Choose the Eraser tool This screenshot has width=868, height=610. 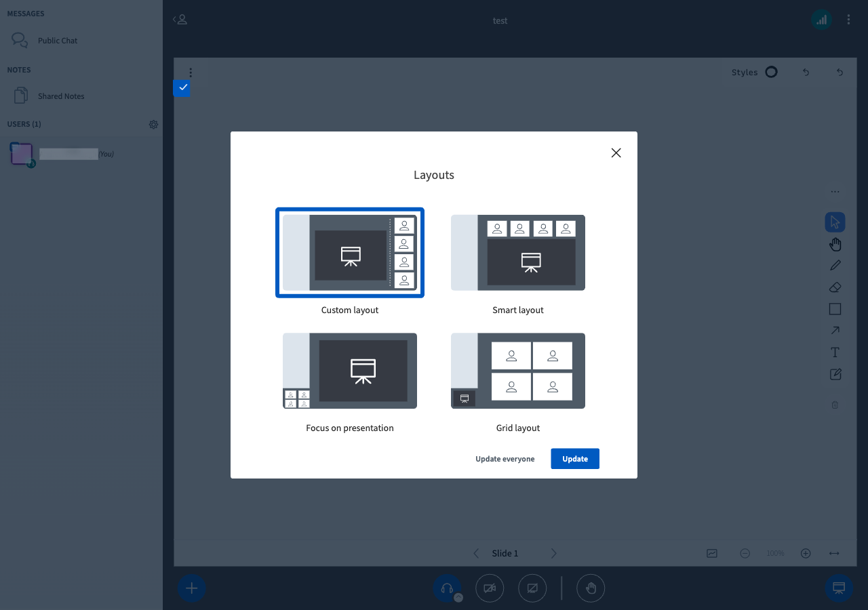(835, 287)
